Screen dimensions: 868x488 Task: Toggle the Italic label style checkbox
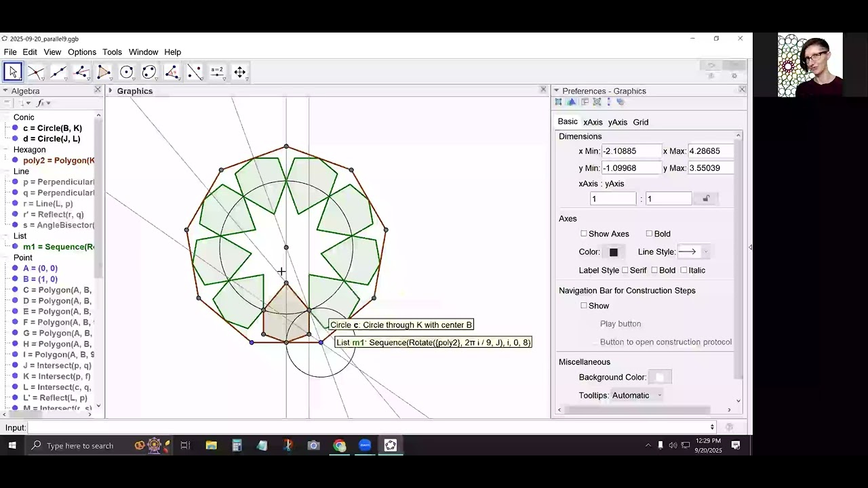684,270
